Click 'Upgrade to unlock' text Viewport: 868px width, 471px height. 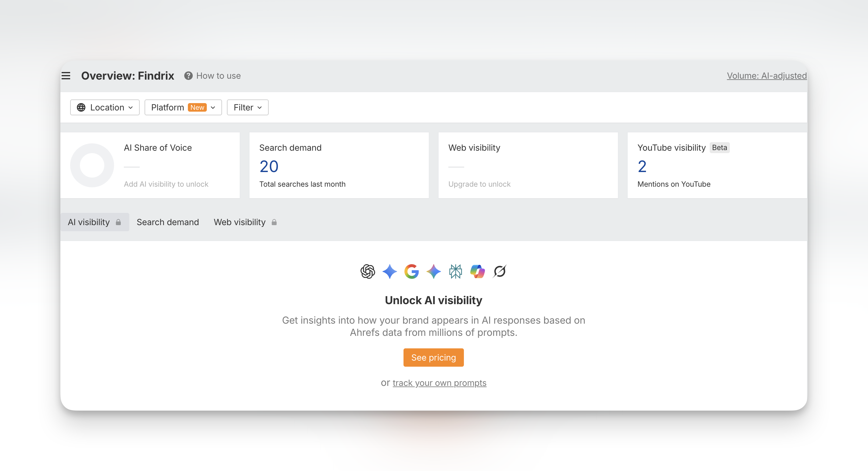click(479, 184)
